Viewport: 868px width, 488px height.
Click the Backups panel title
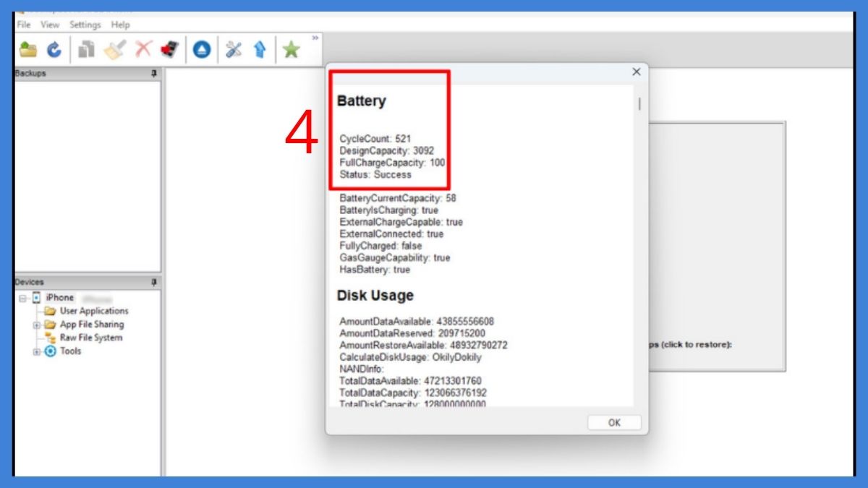point(30,74)
